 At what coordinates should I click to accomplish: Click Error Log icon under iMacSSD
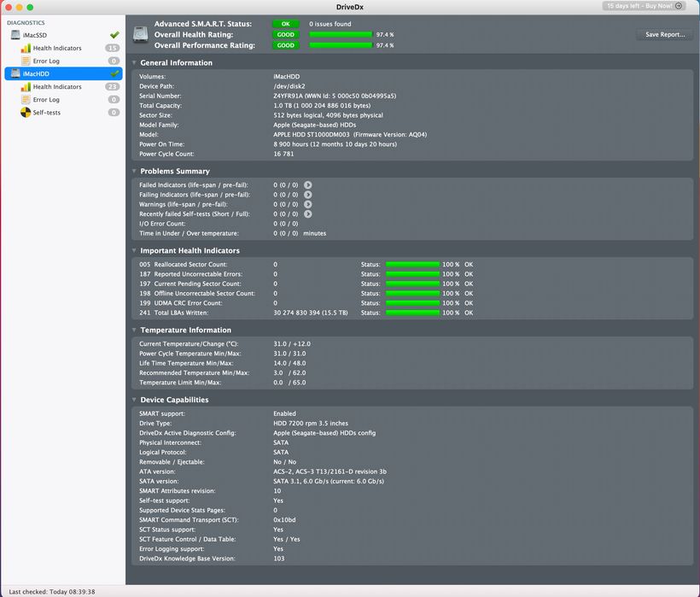(x=26, y=61)
